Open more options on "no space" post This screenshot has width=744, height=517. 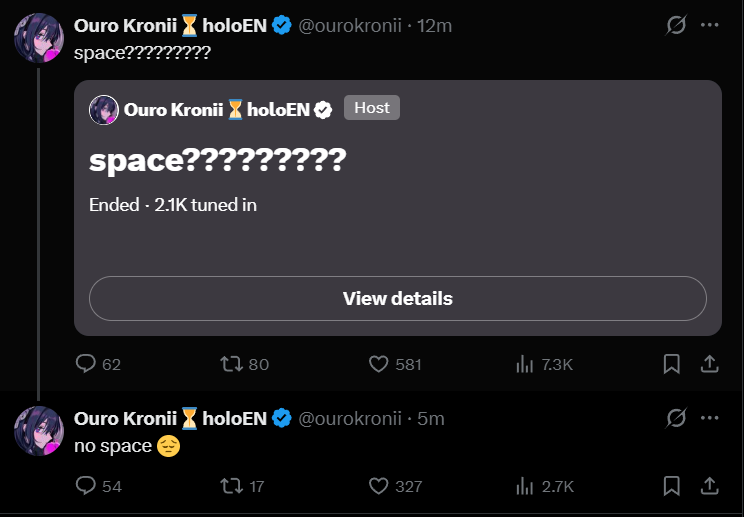pos(710,418)
